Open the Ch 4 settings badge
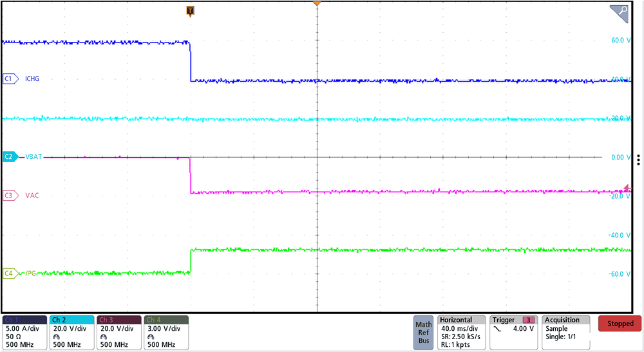644x352 pixels. coord(166,332)
